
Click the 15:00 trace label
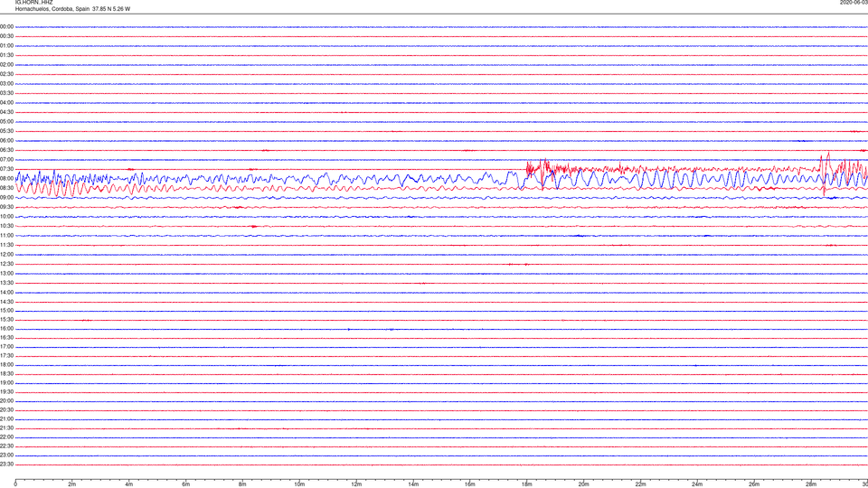tap(6, 310)
